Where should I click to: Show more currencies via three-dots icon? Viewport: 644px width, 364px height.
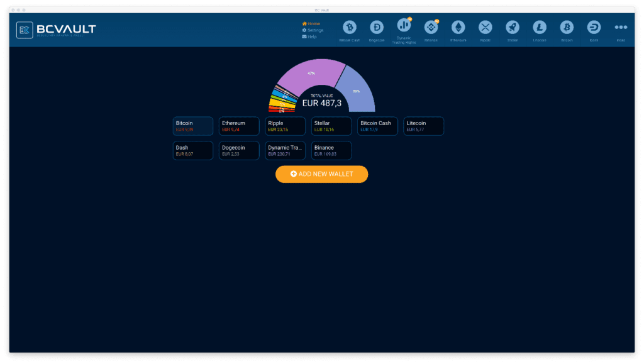(x=621, y=28)
